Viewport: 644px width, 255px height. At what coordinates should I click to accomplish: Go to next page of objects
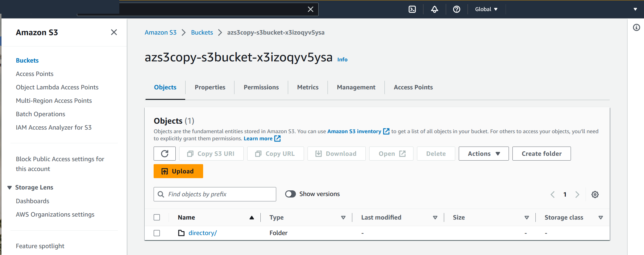[577, 195]
